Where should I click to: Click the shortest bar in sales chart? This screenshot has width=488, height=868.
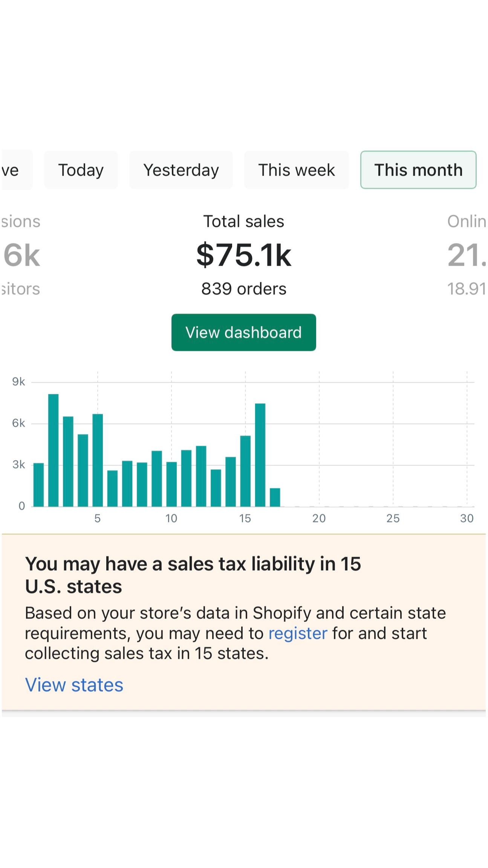[x=275, y=498]
